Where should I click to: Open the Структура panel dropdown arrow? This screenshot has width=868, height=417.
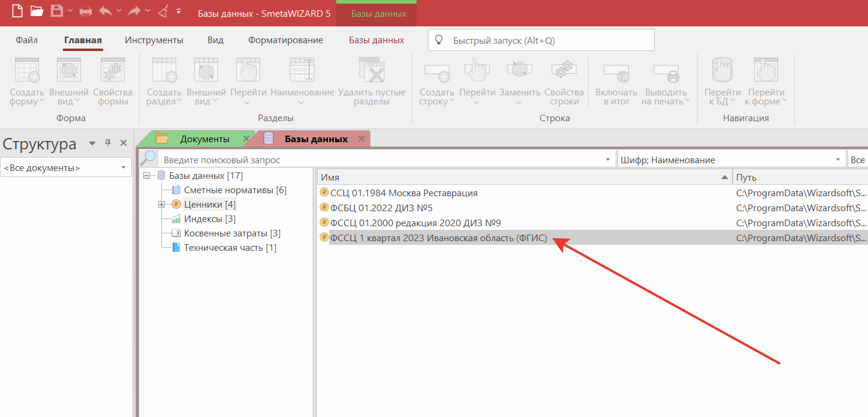click(x=92, y=143)
